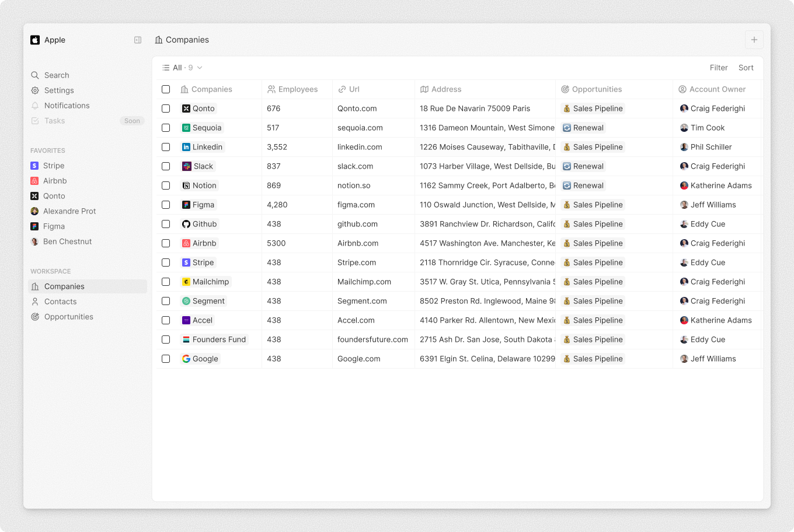Click the Notifications bell icon
794x532 pixels.
[x=35, y=106]
